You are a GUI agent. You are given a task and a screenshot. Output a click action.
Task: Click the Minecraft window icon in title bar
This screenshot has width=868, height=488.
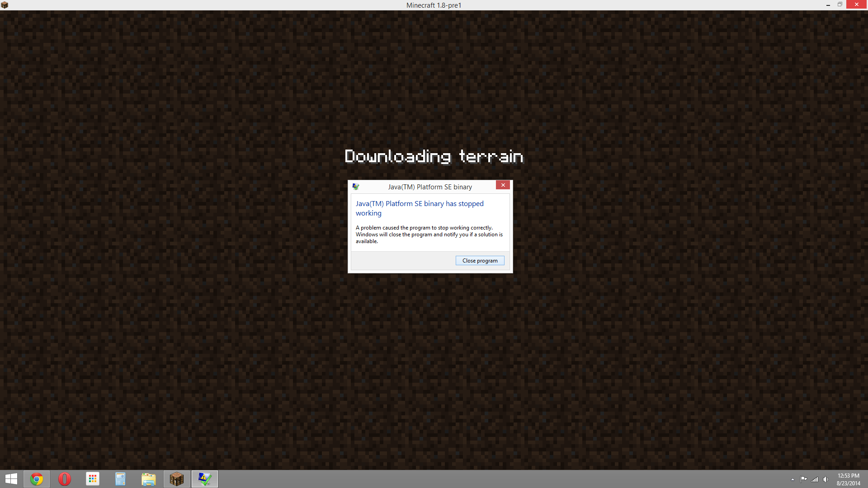click(x=5, y=5)
